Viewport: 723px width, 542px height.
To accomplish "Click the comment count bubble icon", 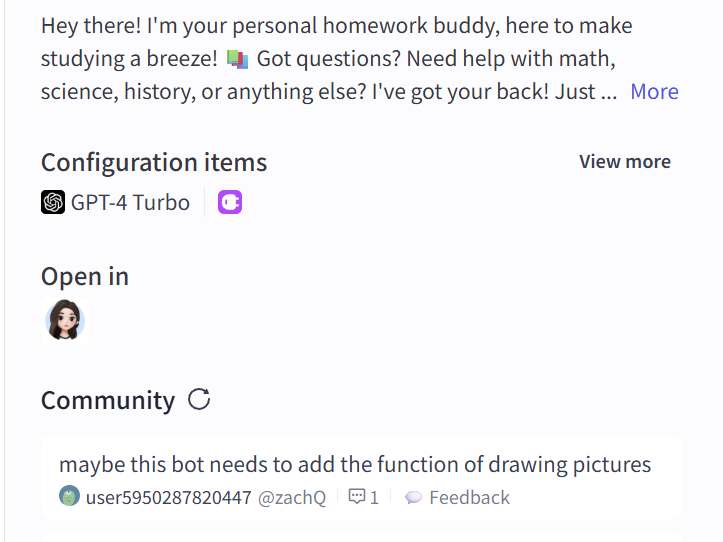I will coord(356,496).
